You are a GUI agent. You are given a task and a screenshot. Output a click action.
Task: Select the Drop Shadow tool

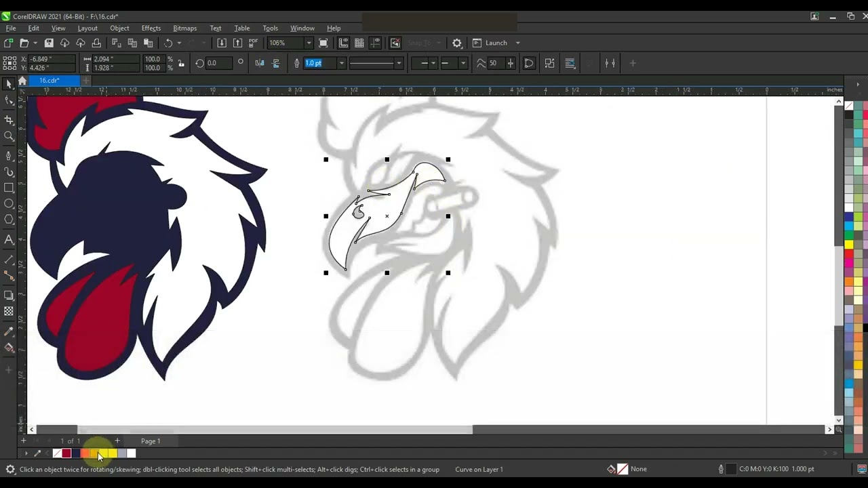[9, 295]
